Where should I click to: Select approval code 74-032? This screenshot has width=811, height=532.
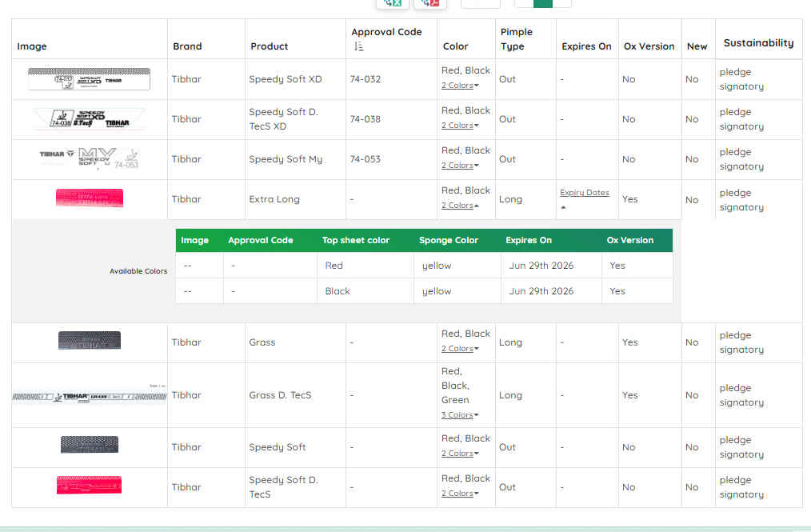366,79
